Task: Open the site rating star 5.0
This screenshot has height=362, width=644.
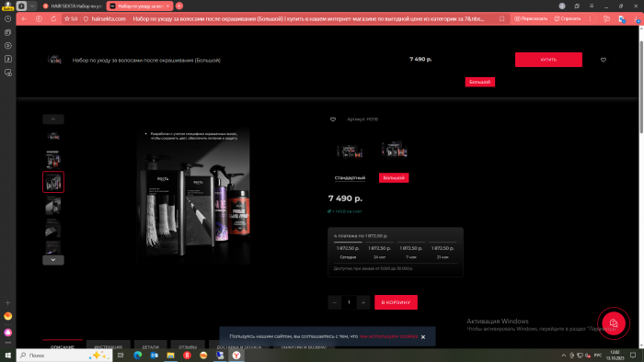Action: [71, 19]
